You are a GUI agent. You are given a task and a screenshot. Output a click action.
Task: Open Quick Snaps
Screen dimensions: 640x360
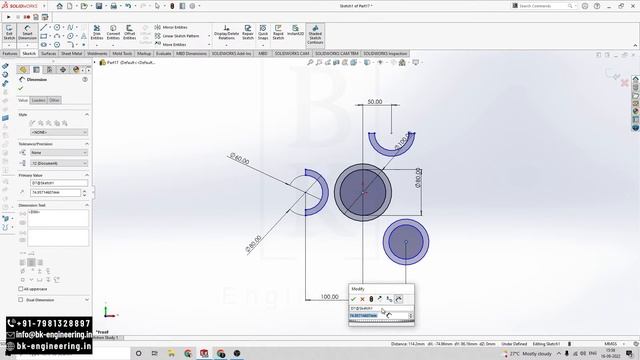click(263, 32)
